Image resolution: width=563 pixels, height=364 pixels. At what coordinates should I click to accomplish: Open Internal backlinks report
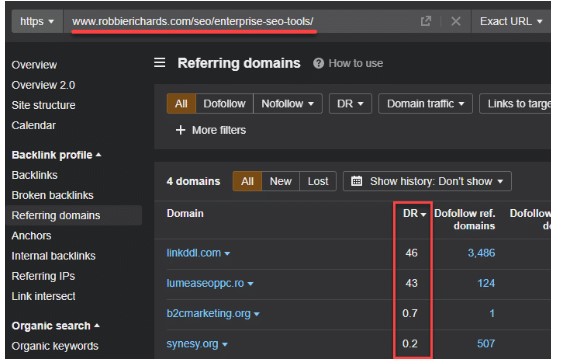point(53,256)
